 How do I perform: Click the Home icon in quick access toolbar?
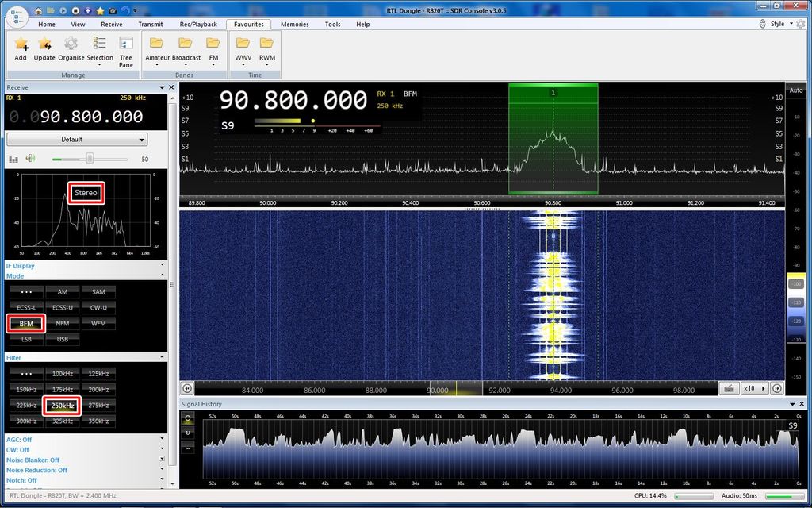[38, 10]
